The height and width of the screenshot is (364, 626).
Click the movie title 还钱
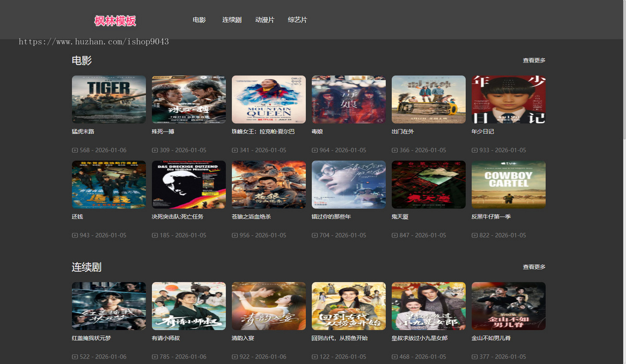78,216
